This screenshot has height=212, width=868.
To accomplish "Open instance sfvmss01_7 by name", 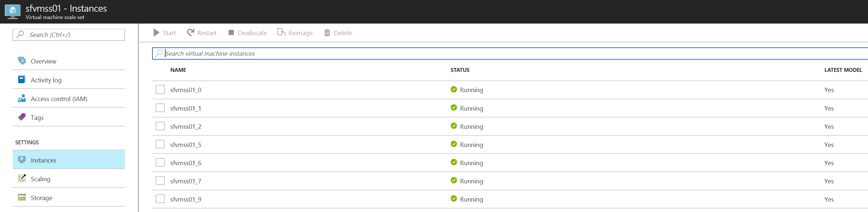I will click(186, 181).
